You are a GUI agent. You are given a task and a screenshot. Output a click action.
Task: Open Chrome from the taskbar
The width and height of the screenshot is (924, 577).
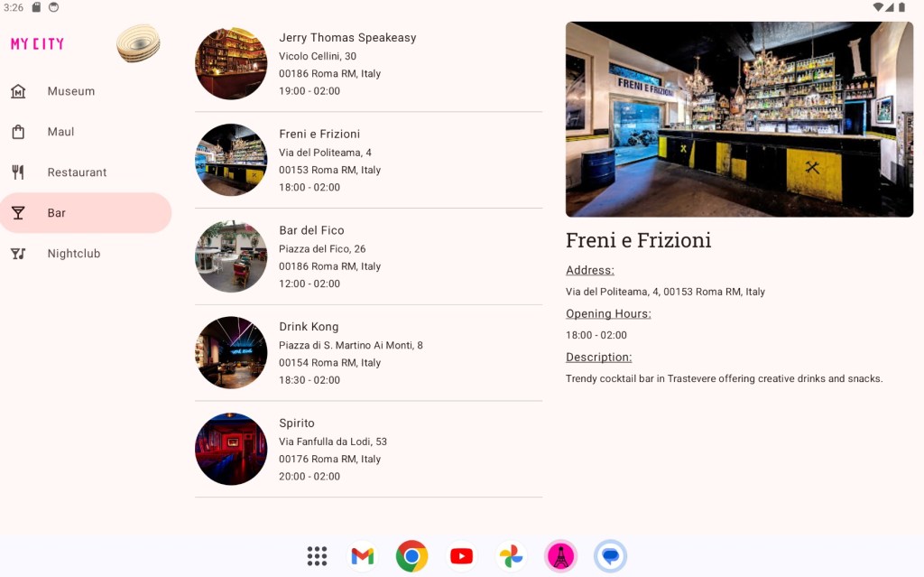click(411, 556)
